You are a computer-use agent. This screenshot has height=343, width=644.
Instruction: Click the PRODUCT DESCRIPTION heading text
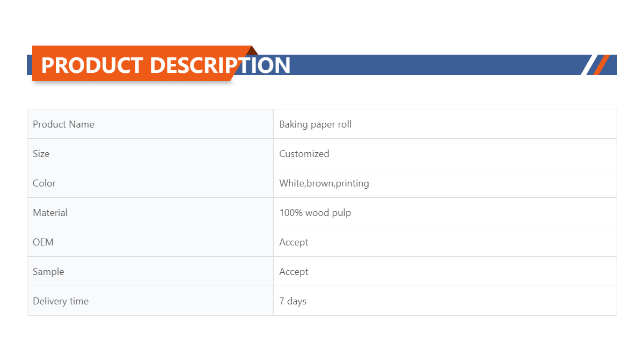166,65
